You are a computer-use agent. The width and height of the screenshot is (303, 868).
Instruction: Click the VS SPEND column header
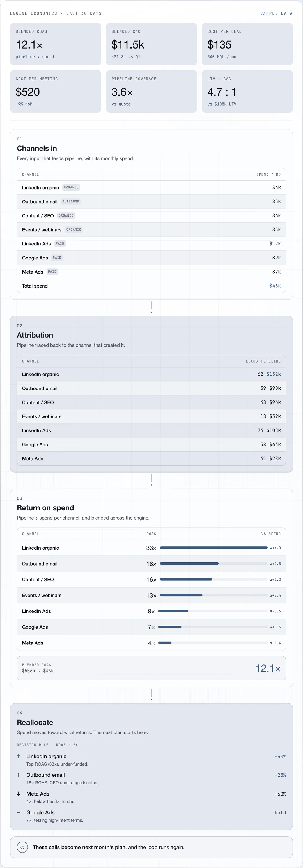tap(271, 534)
